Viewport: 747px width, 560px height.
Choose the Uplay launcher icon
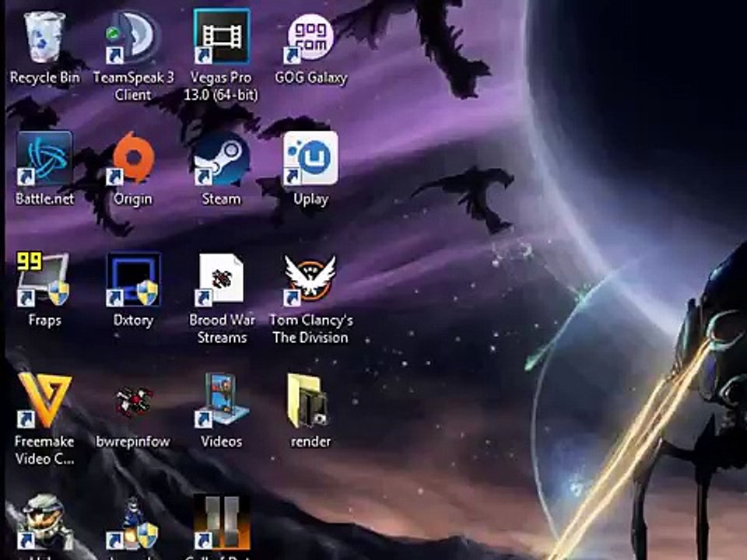coord(310,159)
